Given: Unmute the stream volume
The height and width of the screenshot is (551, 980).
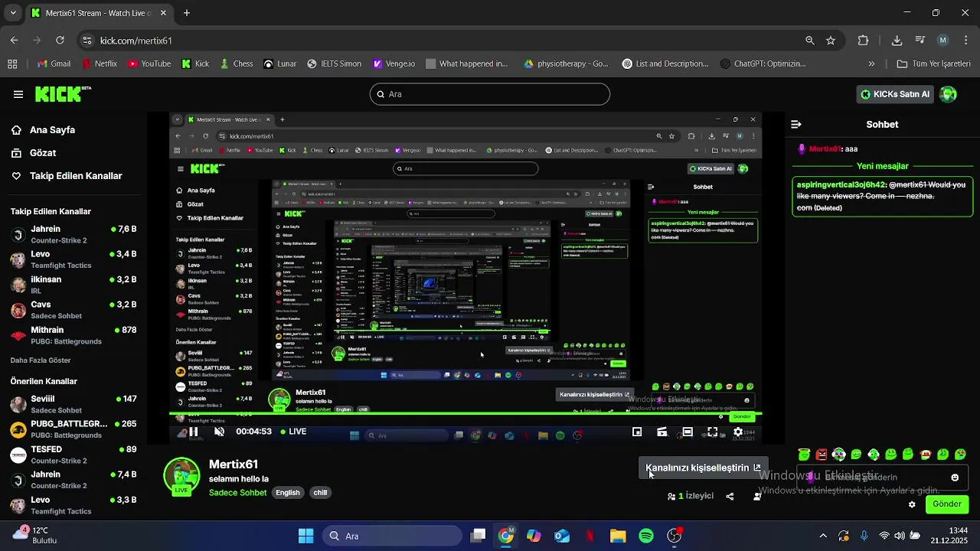Looking at the screenshot, I should 219,432.
